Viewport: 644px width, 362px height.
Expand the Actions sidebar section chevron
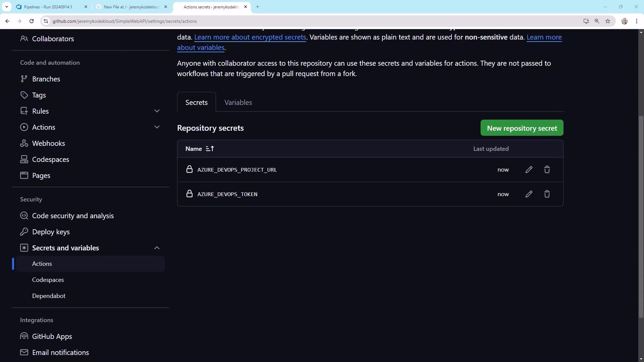[157, 127]
